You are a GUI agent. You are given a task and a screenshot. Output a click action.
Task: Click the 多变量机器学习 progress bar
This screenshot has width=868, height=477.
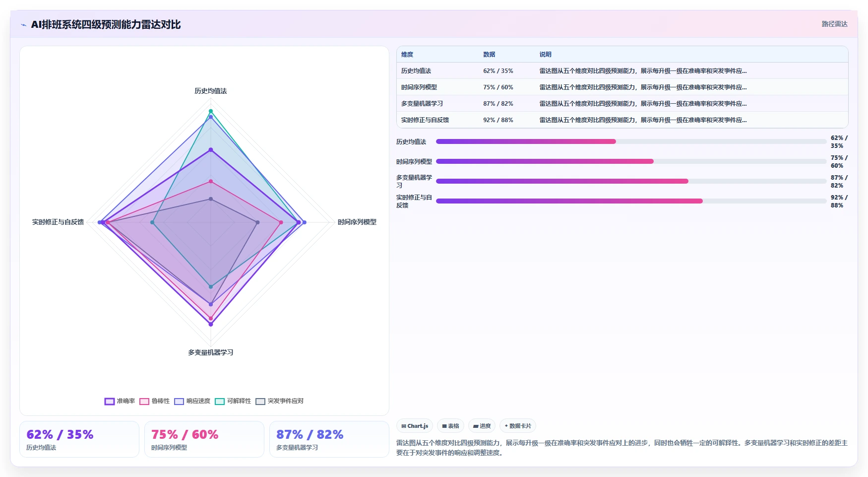pos(631,181)
